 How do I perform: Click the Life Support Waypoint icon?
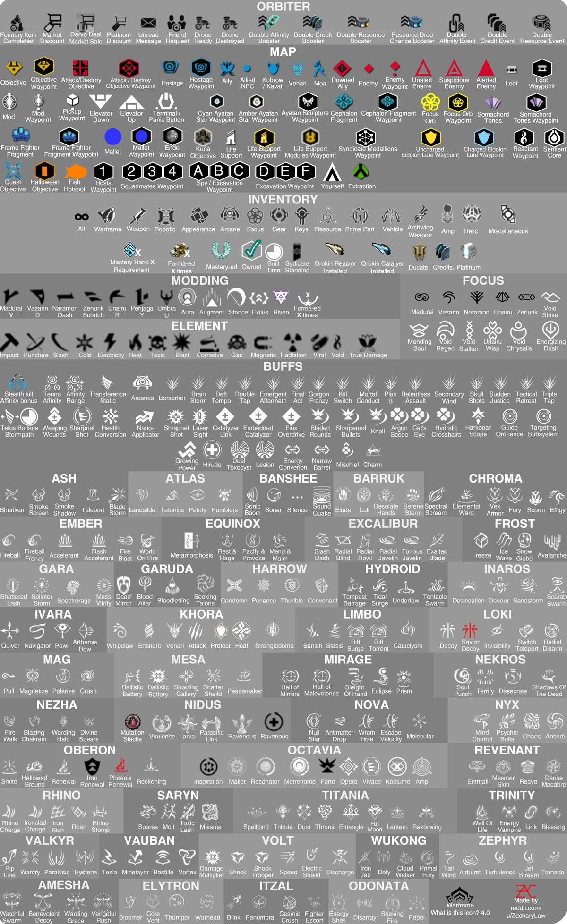[264, 137]
